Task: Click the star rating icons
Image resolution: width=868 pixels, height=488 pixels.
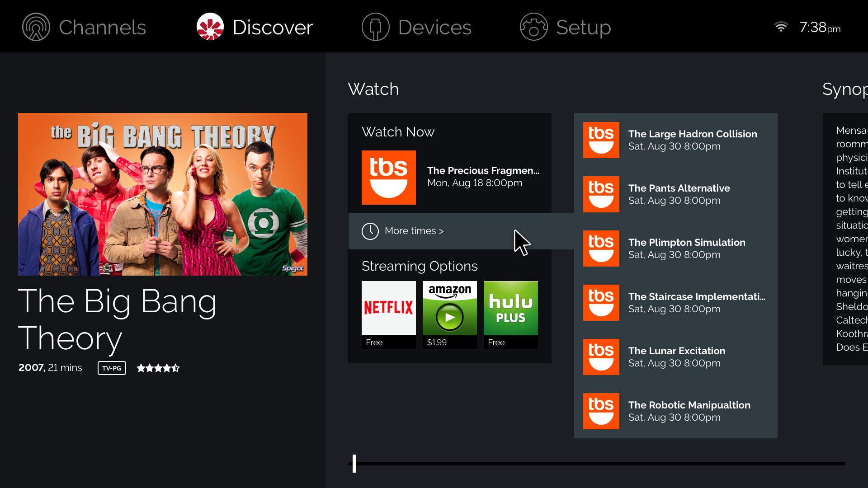Action: tap(158, 368)
